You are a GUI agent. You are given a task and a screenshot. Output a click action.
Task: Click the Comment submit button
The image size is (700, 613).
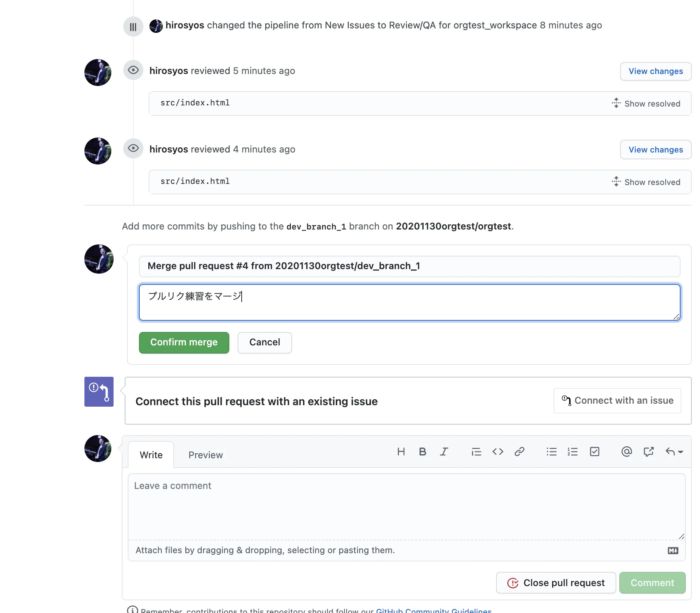[x=652, y=583]
